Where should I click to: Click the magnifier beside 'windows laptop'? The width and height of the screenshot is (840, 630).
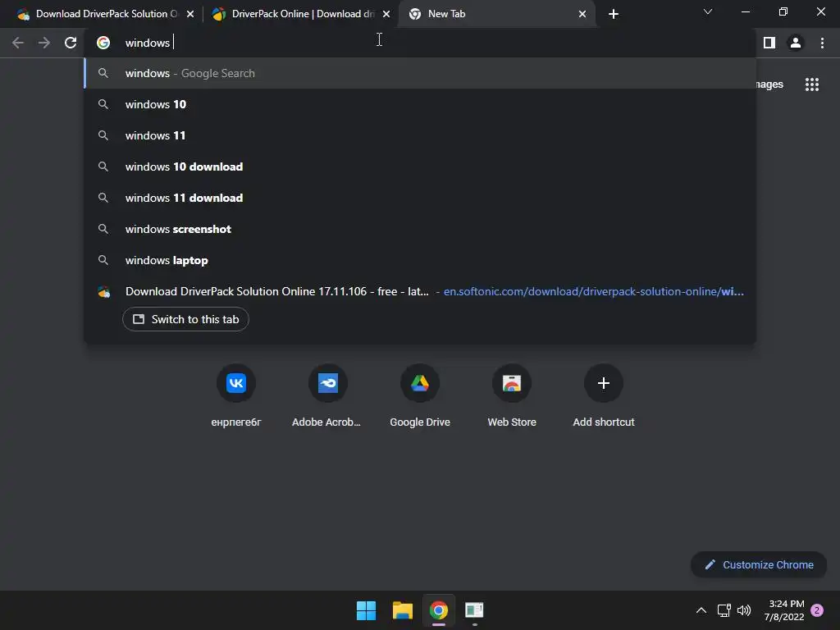(x=103, y=260)
